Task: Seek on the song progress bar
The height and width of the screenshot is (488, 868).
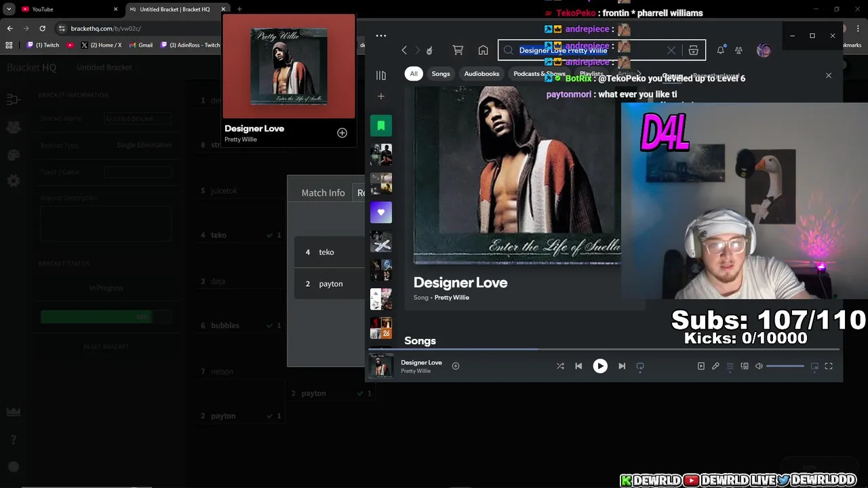Action: click(604, 350)
